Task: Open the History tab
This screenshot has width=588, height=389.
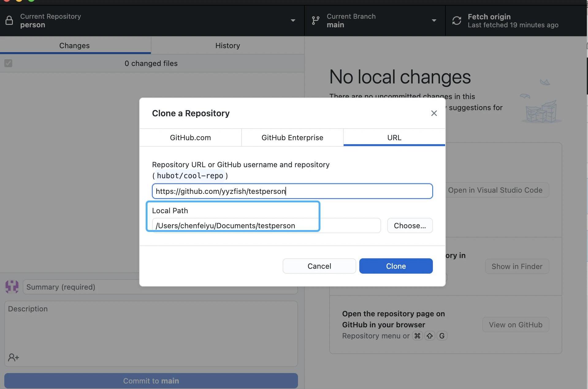Action: click(x=227, y=45)
